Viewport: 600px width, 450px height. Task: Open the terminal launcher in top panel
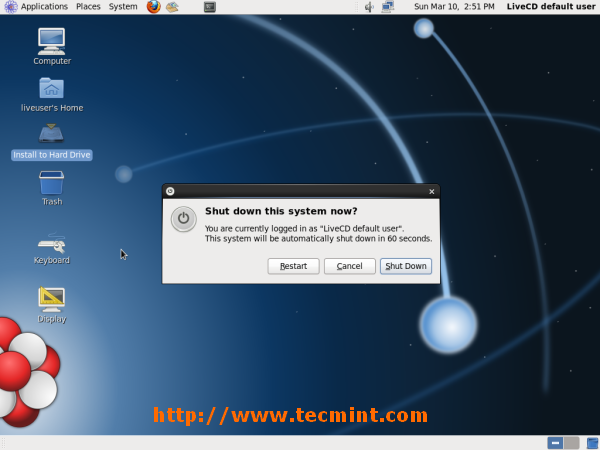(x=210, y=7)
